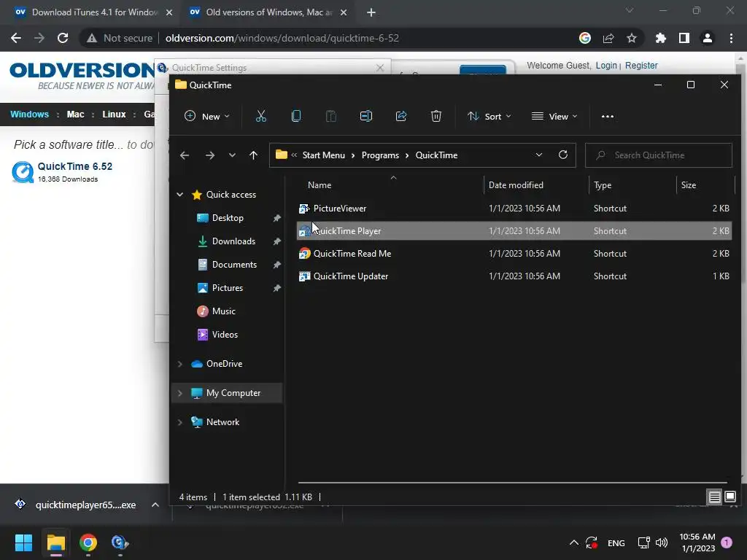Select QuickTime Player shortcut
The height and width of the screenshot is (560, 747).
pyautogui.click(x=514, y=231)
